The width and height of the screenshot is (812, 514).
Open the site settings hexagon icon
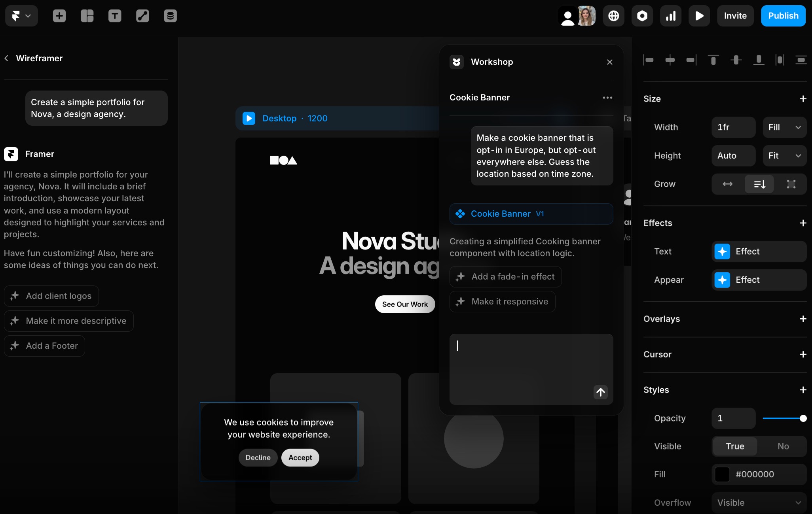click(642, 16)
